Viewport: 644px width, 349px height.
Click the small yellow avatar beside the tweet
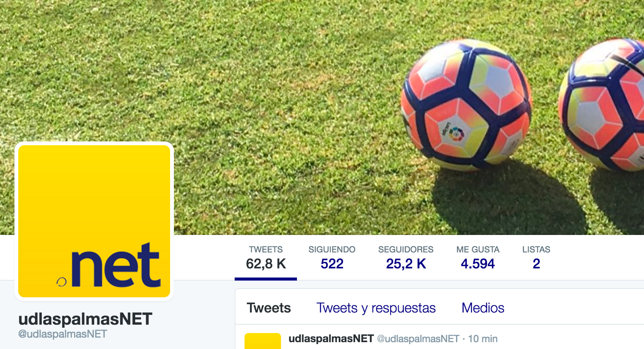[263, 341]
